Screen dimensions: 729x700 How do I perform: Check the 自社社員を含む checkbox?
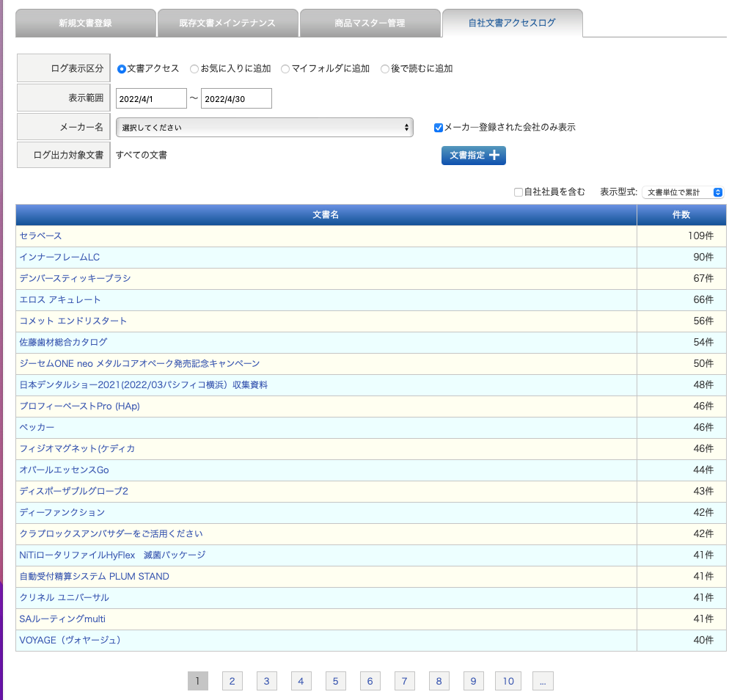[519, 192]
